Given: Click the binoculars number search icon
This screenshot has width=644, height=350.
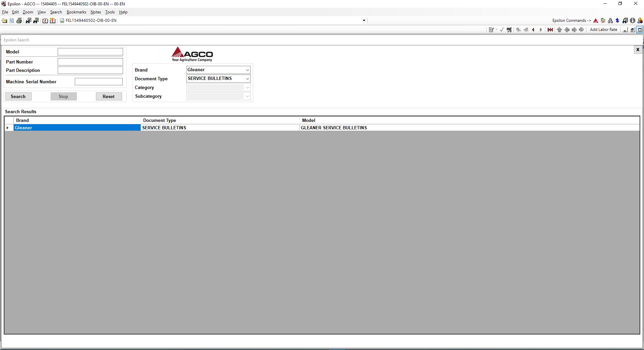Looking at the screenshot, I should pyautogui.click(x=29, y=20).
